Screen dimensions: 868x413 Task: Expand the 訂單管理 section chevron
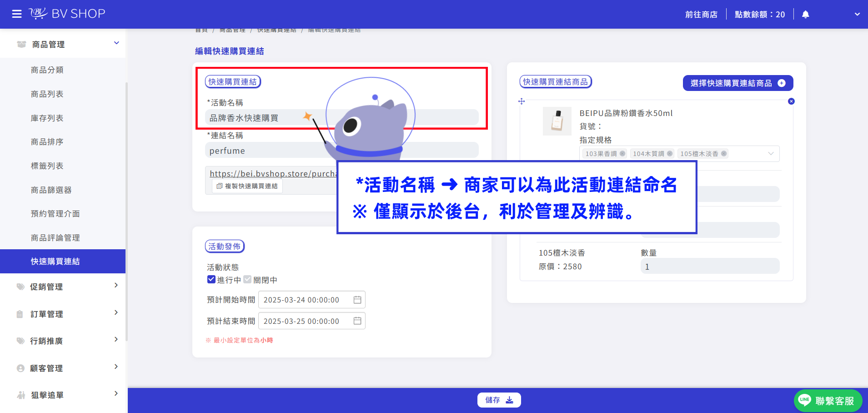click(116, 312)
